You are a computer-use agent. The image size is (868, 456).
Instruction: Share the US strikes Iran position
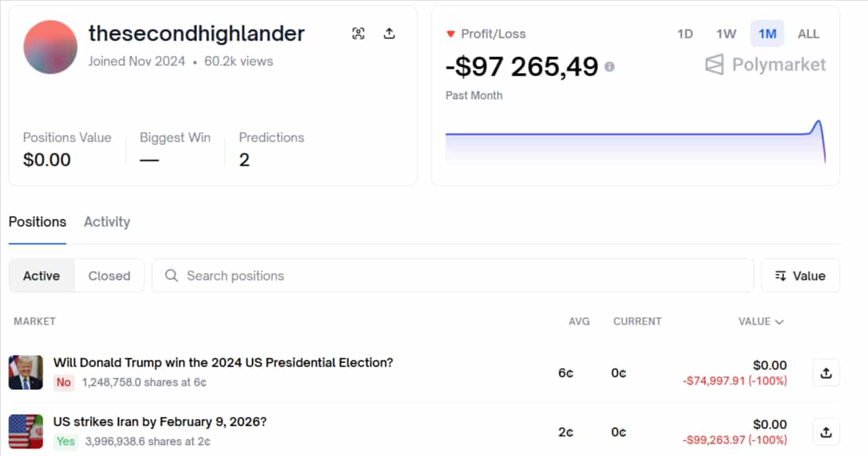point(826,432)
